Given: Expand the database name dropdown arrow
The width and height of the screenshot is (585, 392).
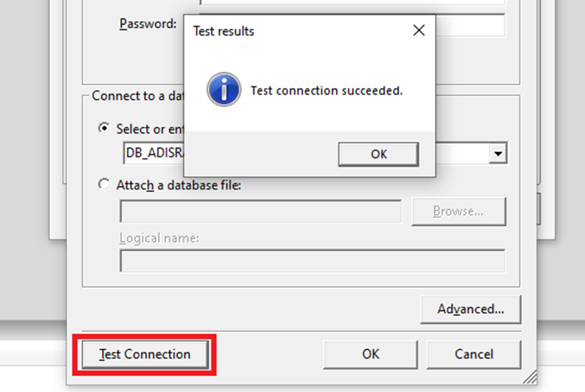Looking at the screenshot, I should (x=498, y=153).
